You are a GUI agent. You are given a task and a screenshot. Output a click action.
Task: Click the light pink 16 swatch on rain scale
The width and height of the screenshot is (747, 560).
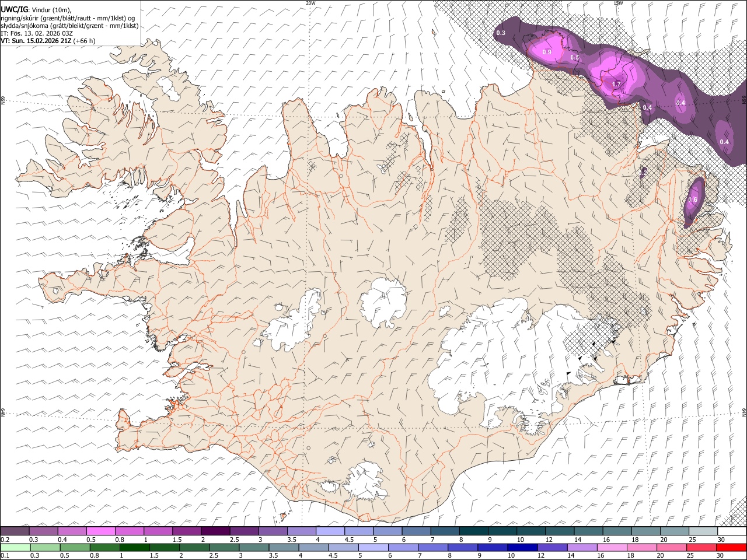(612, 547)
